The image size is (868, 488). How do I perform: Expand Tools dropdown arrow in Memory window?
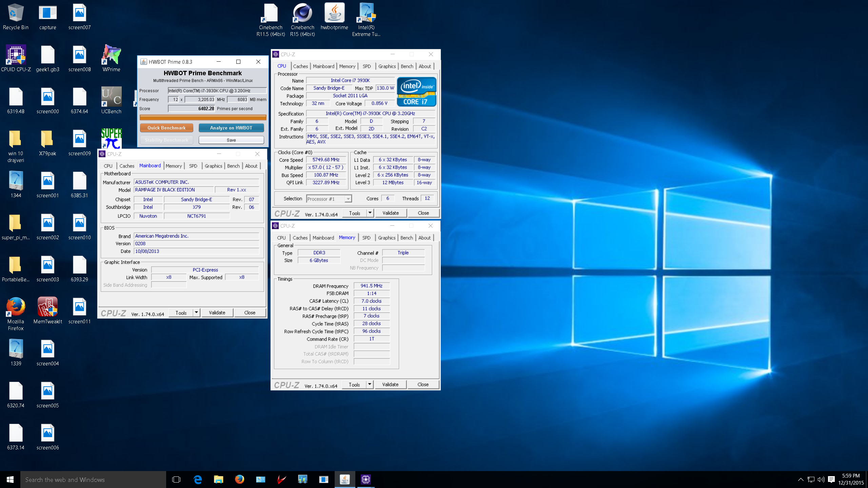point(370,384)
